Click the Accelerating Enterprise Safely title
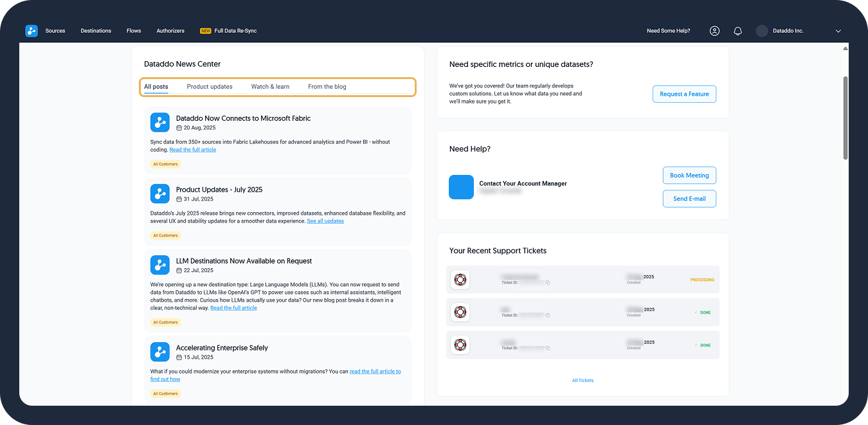 point(222,348)
